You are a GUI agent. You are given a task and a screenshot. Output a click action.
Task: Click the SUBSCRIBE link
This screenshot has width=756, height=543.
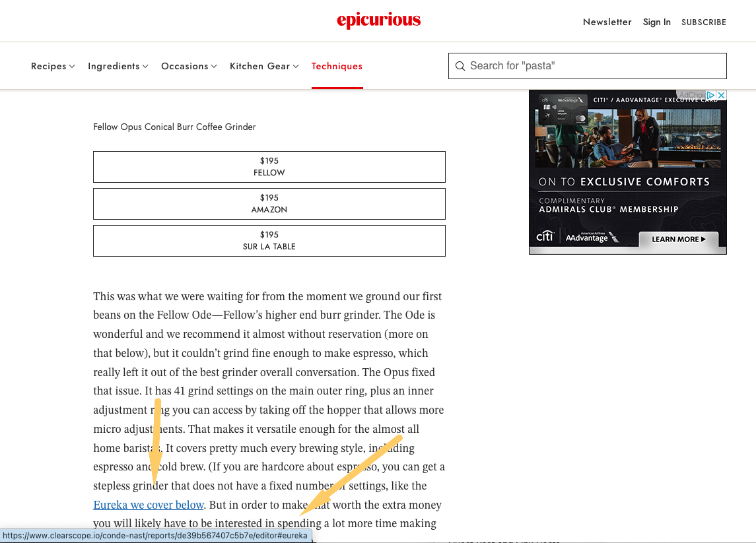[x=703, y=22]
